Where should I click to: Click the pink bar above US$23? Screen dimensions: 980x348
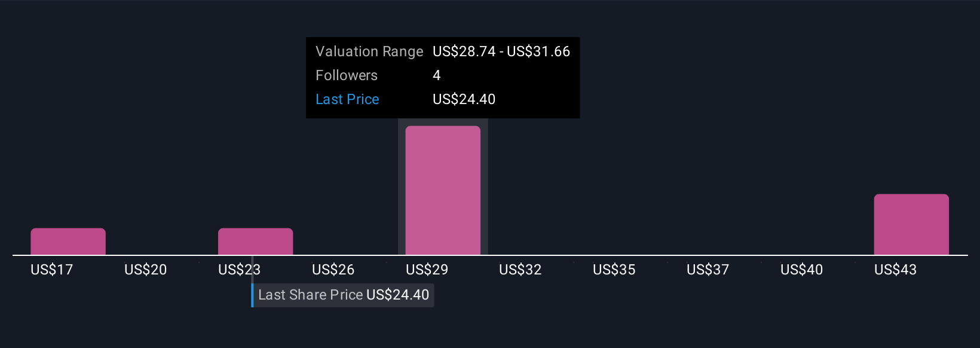click(255, 242)
